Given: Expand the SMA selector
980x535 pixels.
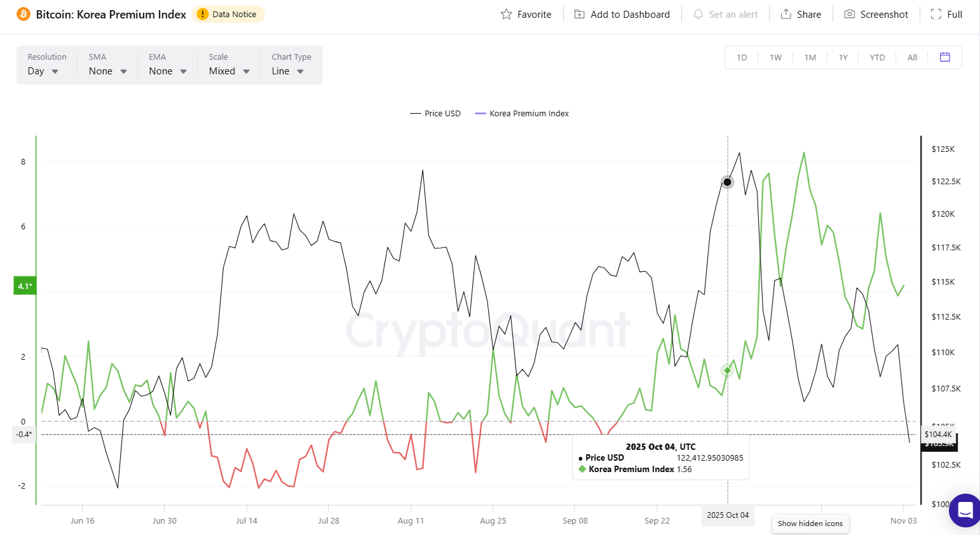Looking at the screenshot, I should (x=106, y=71).
